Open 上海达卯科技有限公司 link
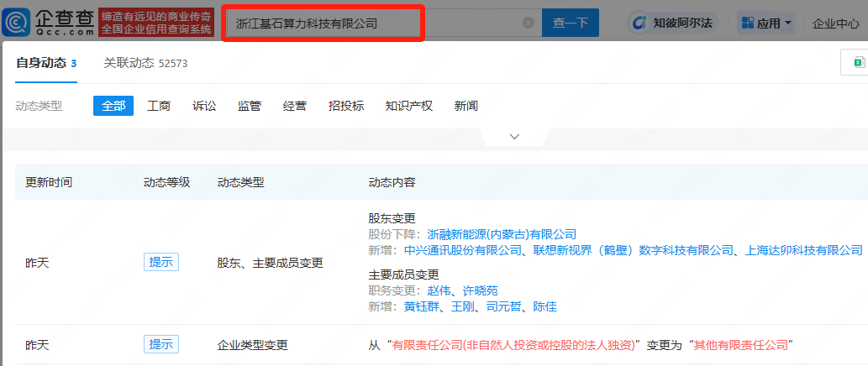Image resolution: width=868 pixels, height=366 pixels. pyautogui.click(x=804, y=250)
